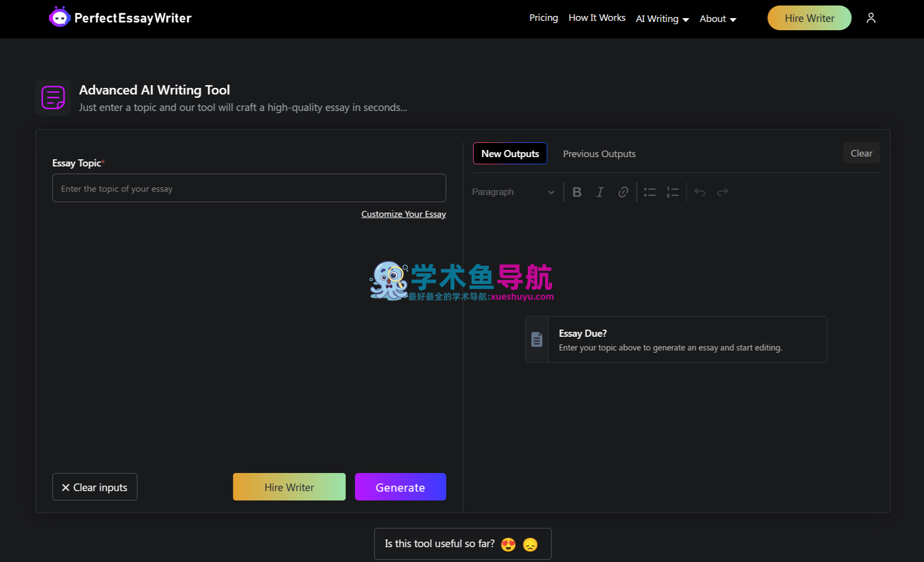Open the Customize Your Essay link
Viewport: 924px width, 562px height.
click(x=403, y=214)
